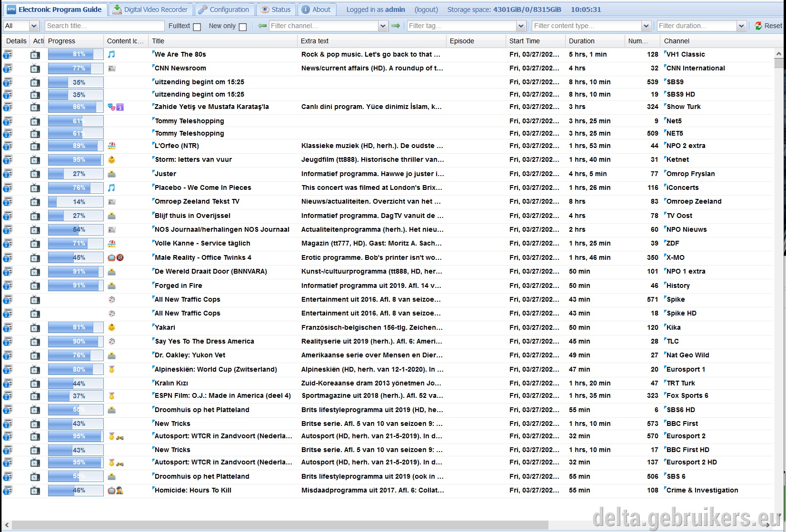The width and height of the screenshot is (786, 532).
Task: Record Homicide: Hours To Kill program
Action: [35, 491]
